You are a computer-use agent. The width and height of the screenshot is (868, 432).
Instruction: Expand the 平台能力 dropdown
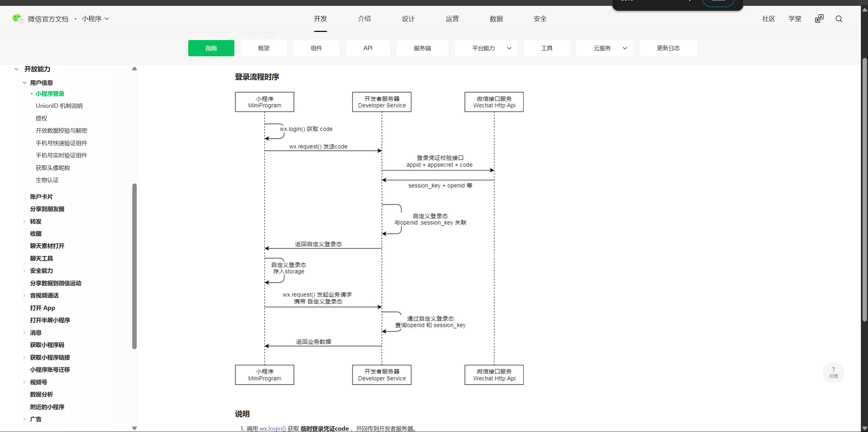pyautogui.click(x=486, y=48)
